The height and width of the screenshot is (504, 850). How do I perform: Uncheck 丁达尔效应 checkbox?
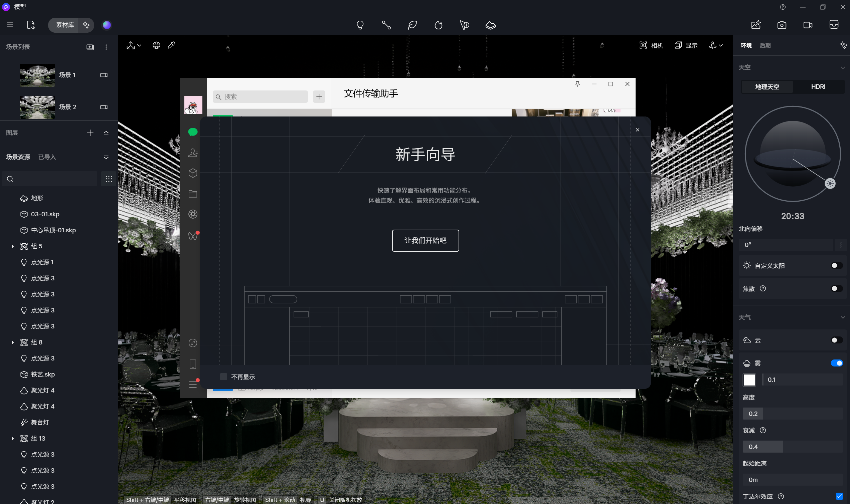(839, 496)
